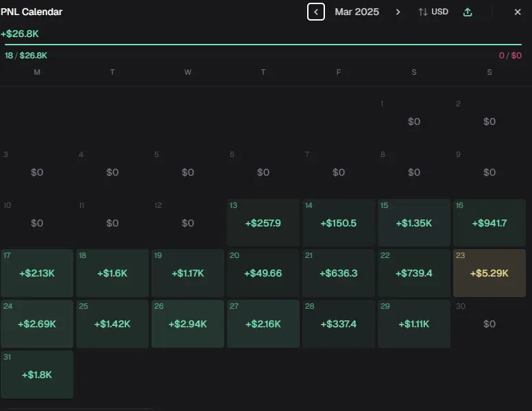Click the $0 value on day 2
The image size is (532, 411).
pyautogui.click(x=489, y=121)
